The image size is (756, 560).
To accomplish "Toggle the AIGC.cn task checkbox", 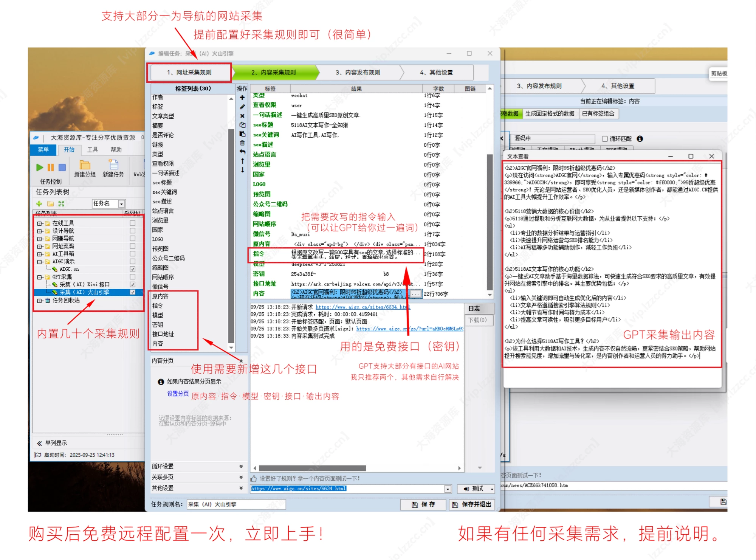I will point(133,269).
